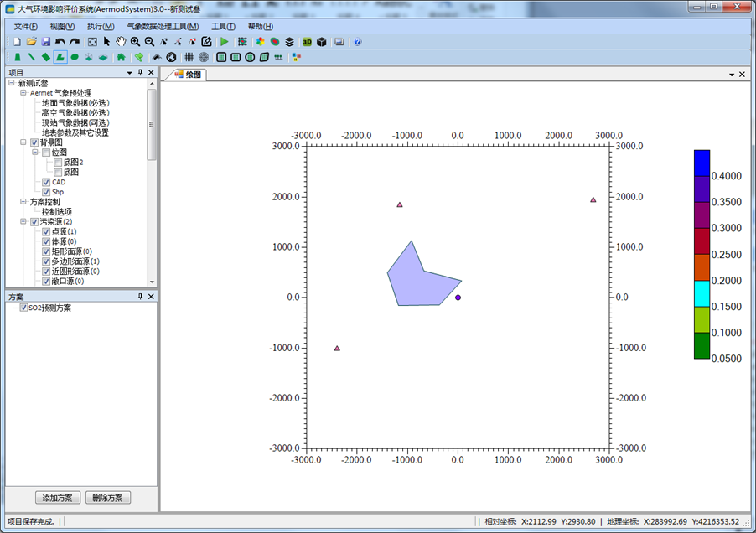Open the 气象数据处理工具(M) menu
Image resolution: width=756 pixels, height=533 pixels.
(x=163, y=26)
